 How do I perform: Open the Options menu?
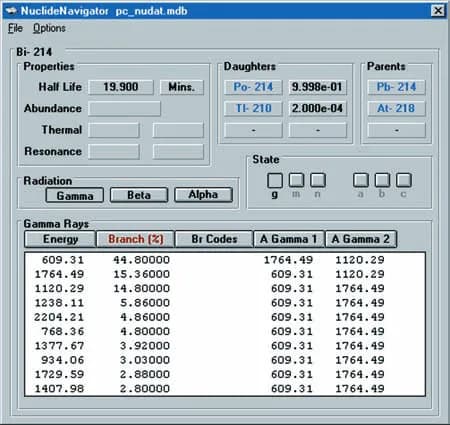click(49, 28)
